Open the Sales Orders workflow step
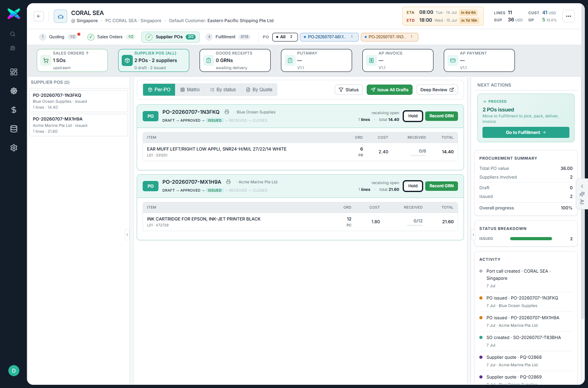The width and height of the screenshot is (588, 388). pos(111,37)
